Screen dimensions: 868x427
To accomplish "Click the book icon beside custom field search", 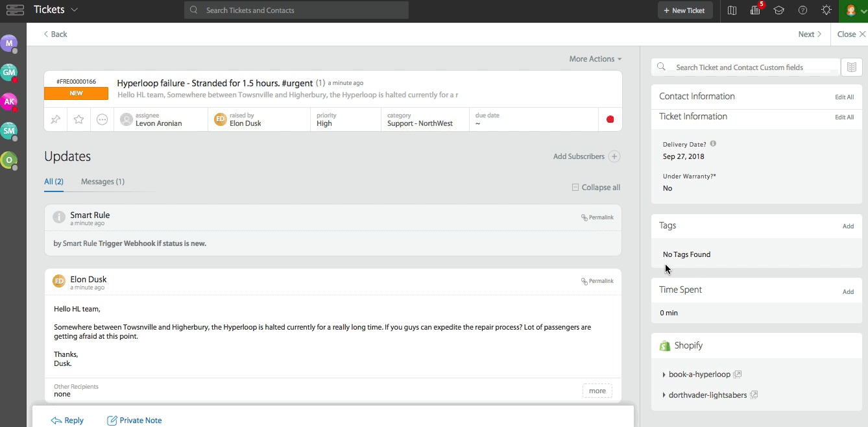I will pos(852,67).
